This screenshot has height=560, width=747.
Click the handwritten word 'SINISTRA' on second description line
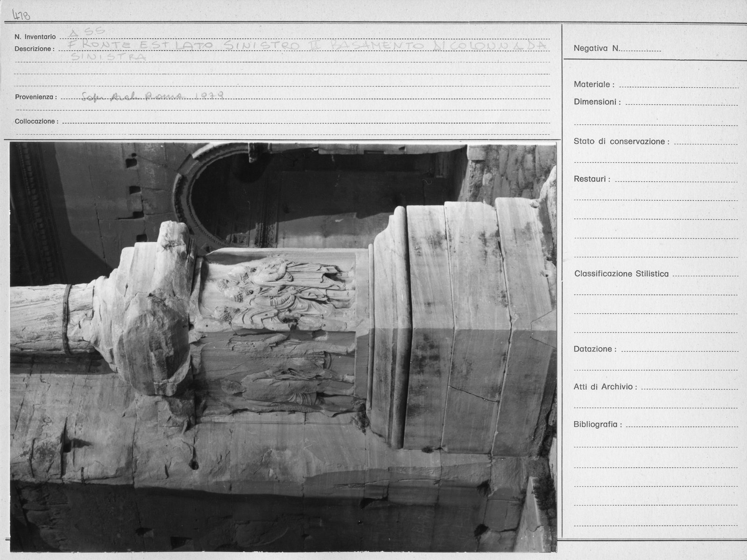coord(108,57)
